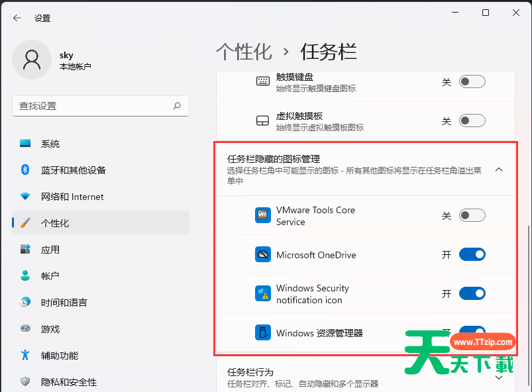Viewport: 532px width, 392px height.
Task: Maximize the Settings window
Action: (486, 13)
